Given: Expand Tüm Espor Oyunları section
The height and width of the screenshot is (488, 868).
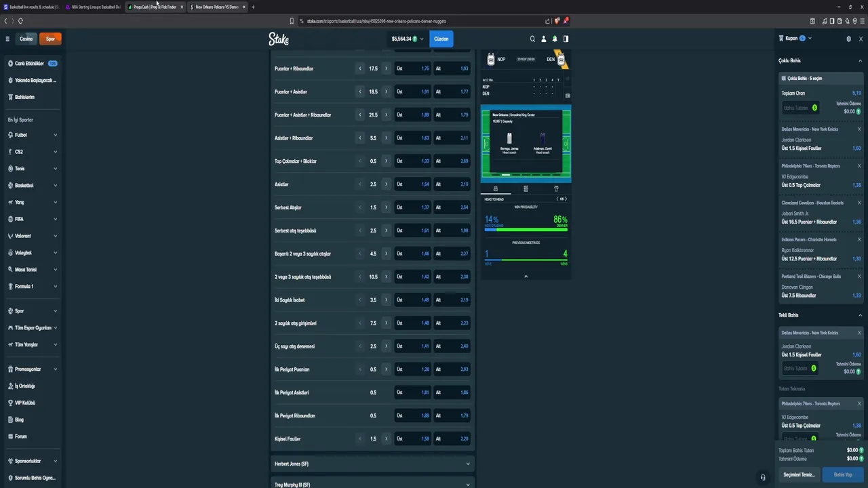Looking at the screenshot, I should (55, 327).
